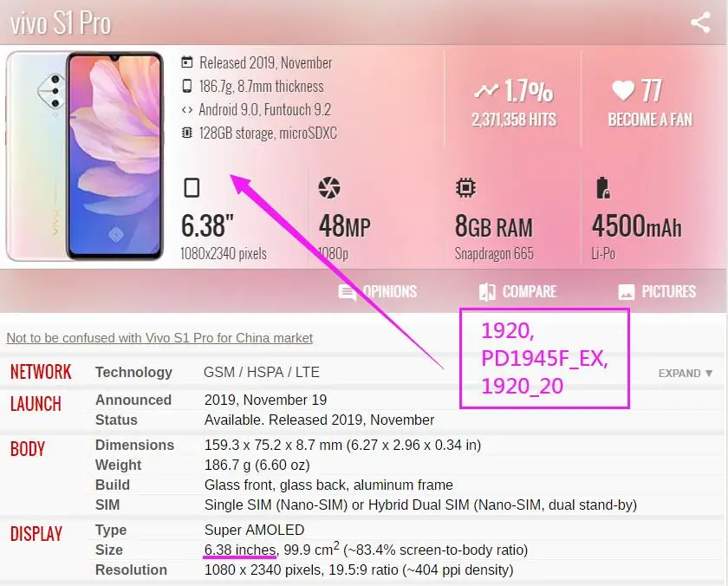Open the Compare tool

coord(517,291)
